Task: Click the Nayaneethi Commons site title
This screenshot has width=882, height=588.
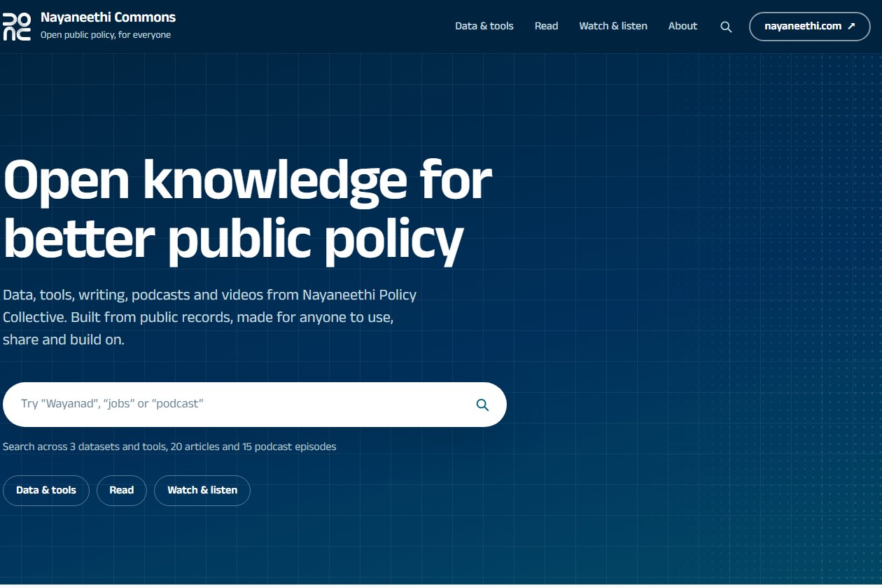Action: [108, 17]
